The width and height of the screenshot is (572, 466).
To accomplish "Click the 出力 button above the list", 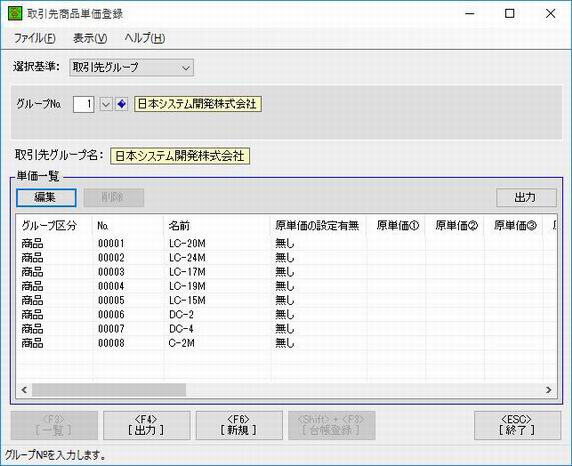I will [x=526, y=197].
